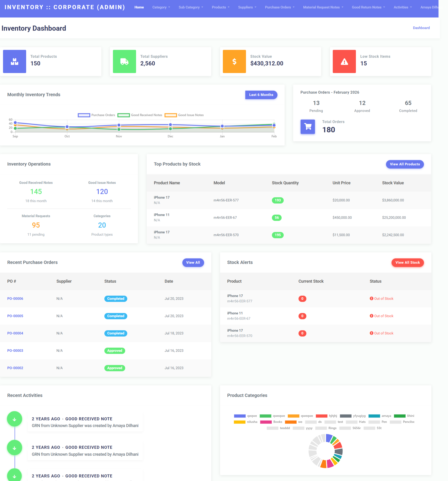
Task: Expand the Category dropdown menu
Action: tap(161, 7)
